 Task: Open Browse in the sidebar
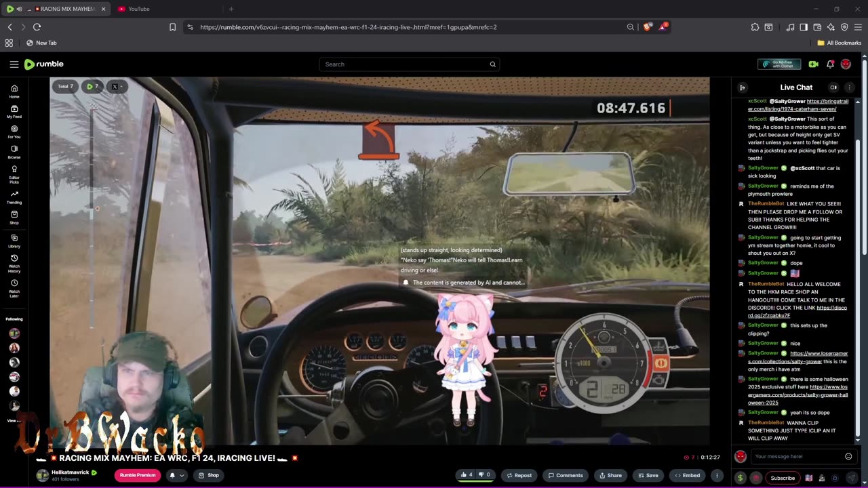14,152
